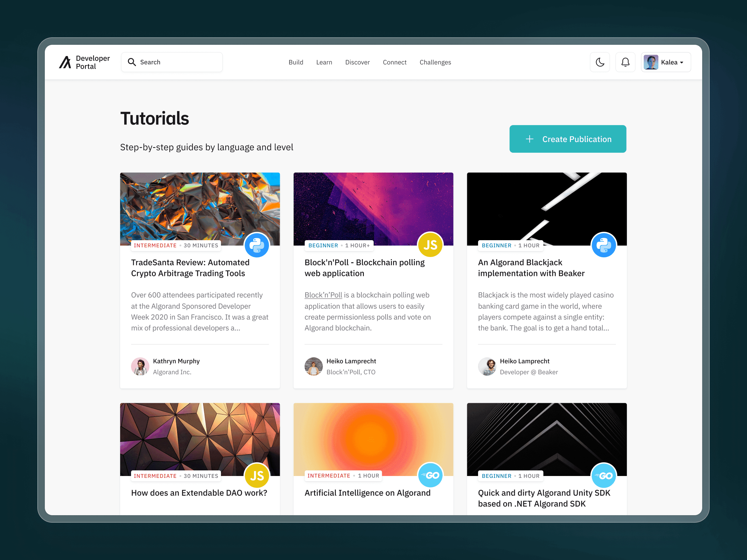Go to the Challenges section
Image resolution: width=747 pixels, height=560 pixels.
tap(435, 62)
